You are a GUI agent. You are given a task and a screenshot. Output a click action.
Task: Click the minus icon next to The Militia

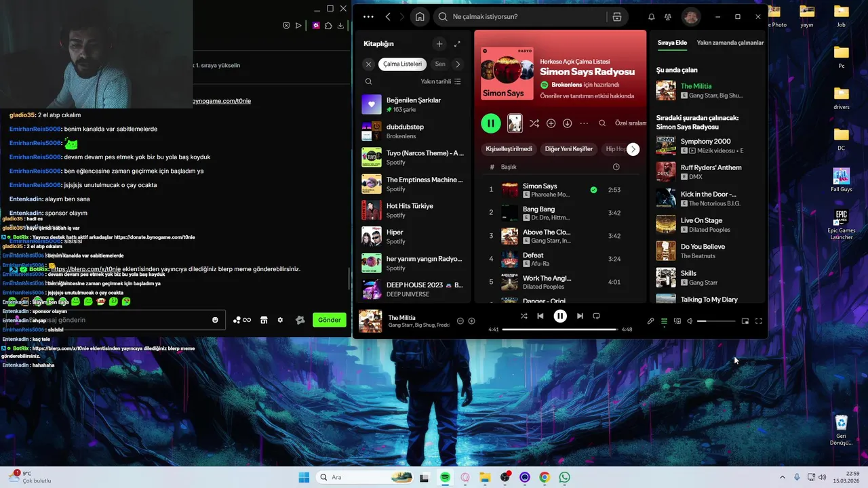(x=460, y=321)
